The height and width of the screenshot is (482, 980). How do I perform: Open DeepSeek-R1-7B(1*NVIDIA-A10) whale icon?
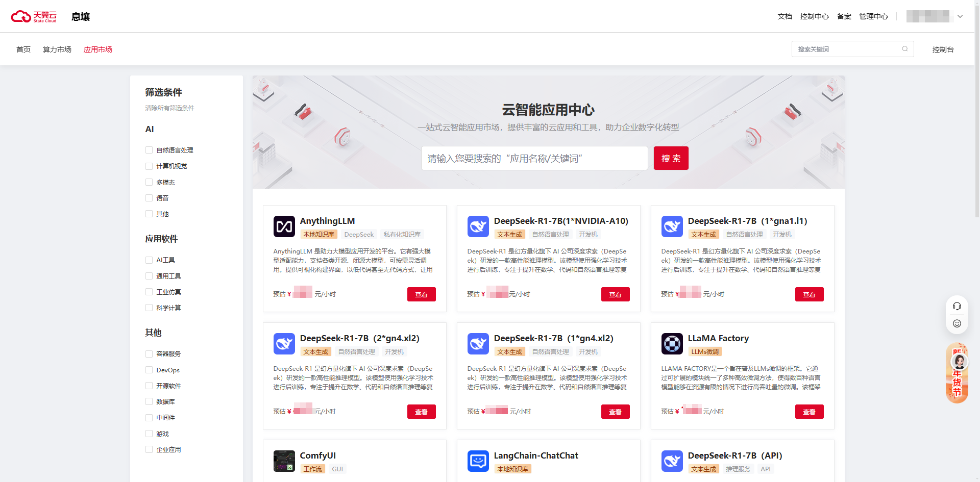click(478, 226)
